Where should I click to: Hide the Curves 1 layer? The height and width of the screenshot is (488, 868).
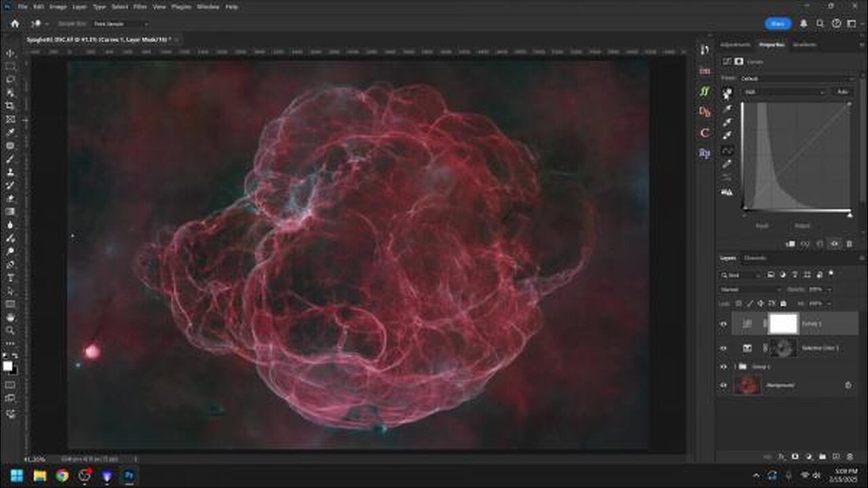pos(724,324)
